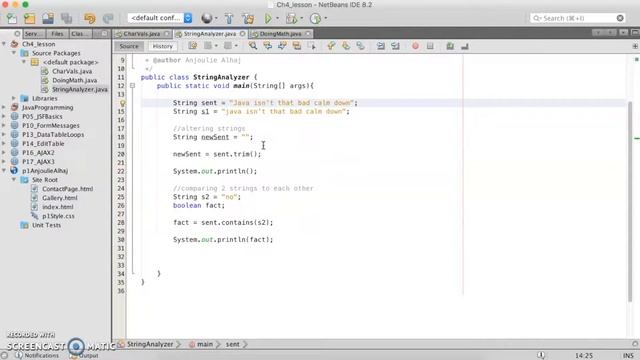Expand the Libraries node
Viewport: 640px width, 360px height.
click(14, 98)
